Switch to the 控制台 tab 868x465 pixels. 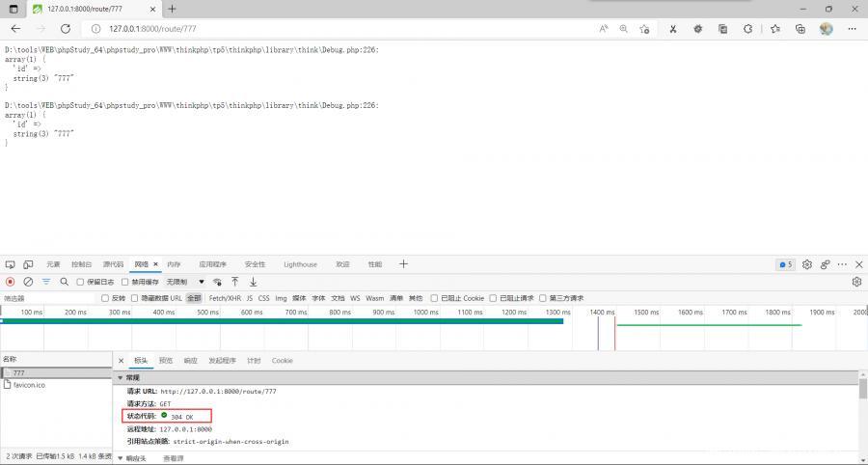81,264
